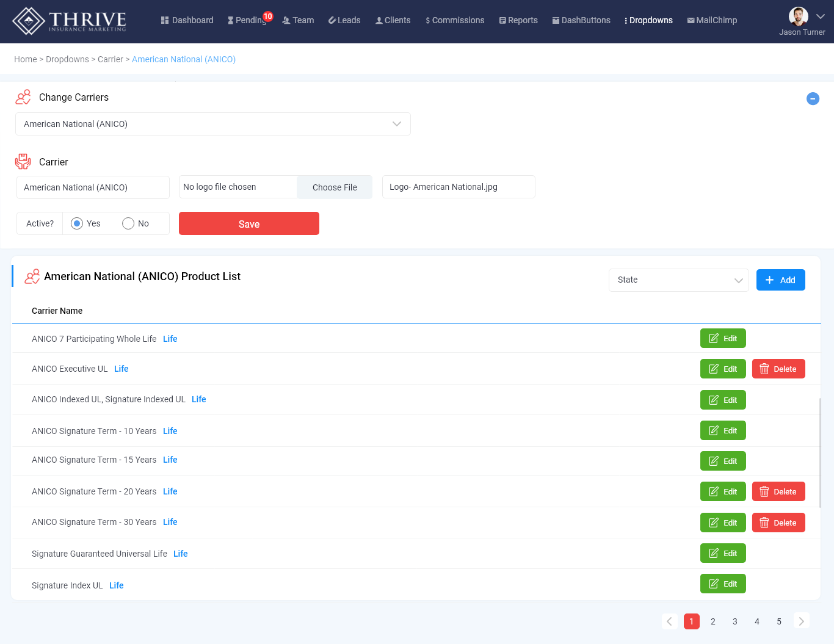The image size is (834, 644).
Task: View the Reports section
Action: pos(518,20)
